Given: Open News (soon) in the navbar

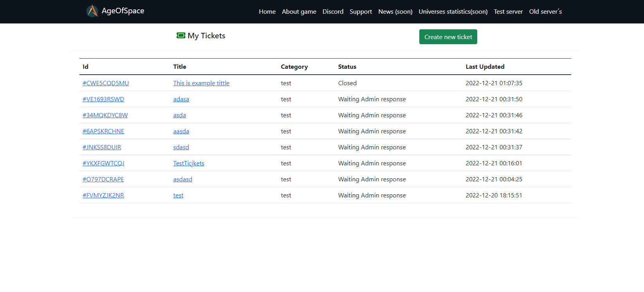Looking at the screenshot, I should click(x=395, y=12).
